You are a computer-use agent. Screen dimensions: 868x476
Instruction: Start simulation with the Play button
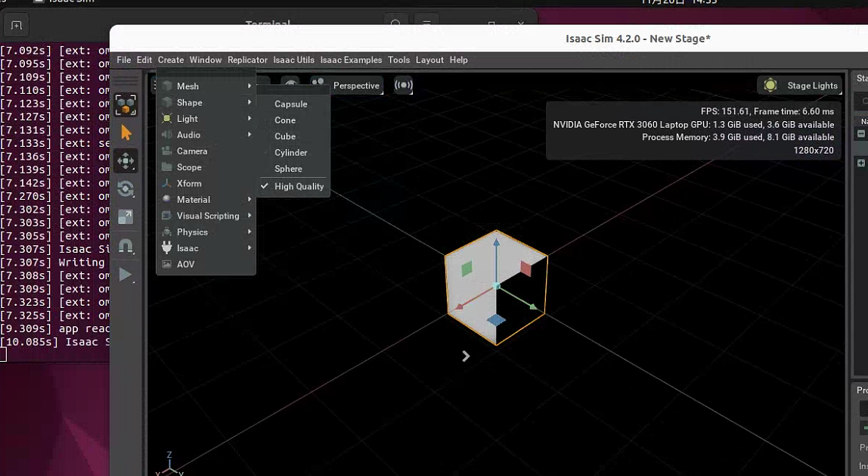pyautogui.click(x=126, y=275)
